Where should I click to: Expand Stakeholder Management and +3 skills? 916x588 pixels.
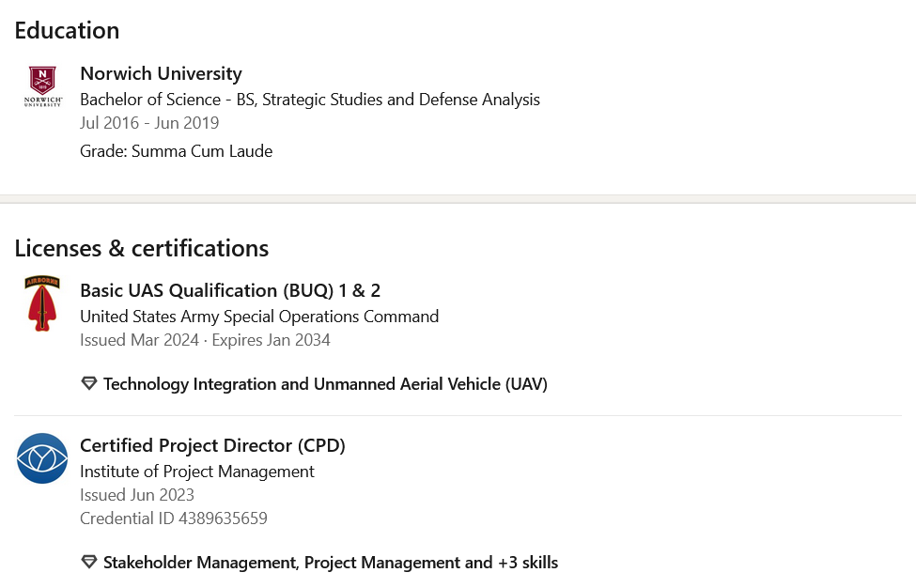pyautogui.click(x=331, y=563)
